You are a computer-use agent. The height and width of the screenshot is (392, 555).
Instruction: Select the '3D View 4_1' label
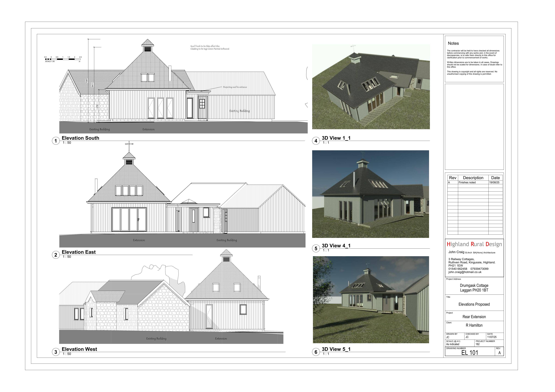click(336, 246)
